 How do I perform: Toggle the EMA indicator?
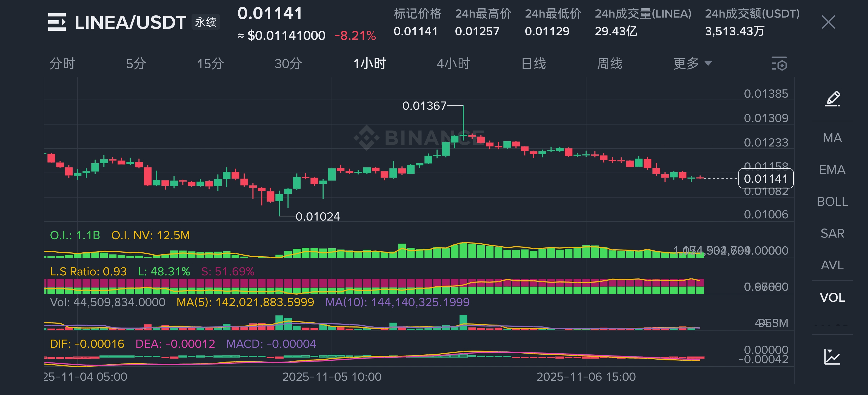pos(832,170)
